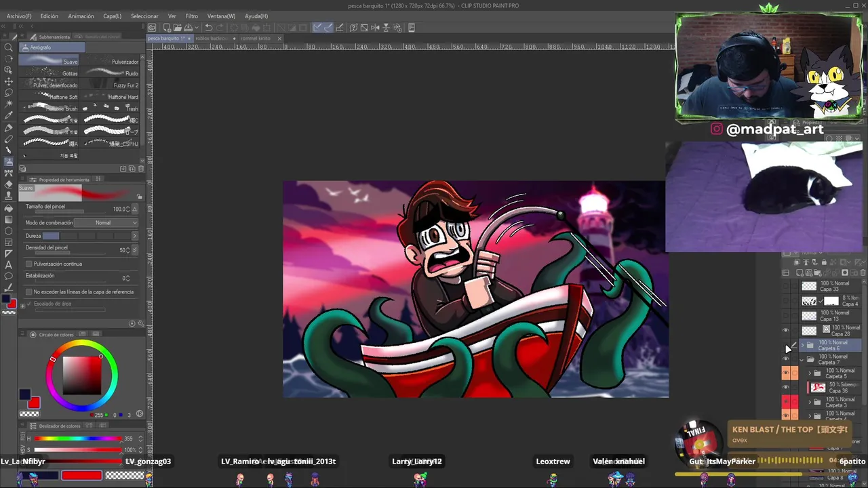
Task: Select the Capa 4 layer thumbnail
Action: 809,301
